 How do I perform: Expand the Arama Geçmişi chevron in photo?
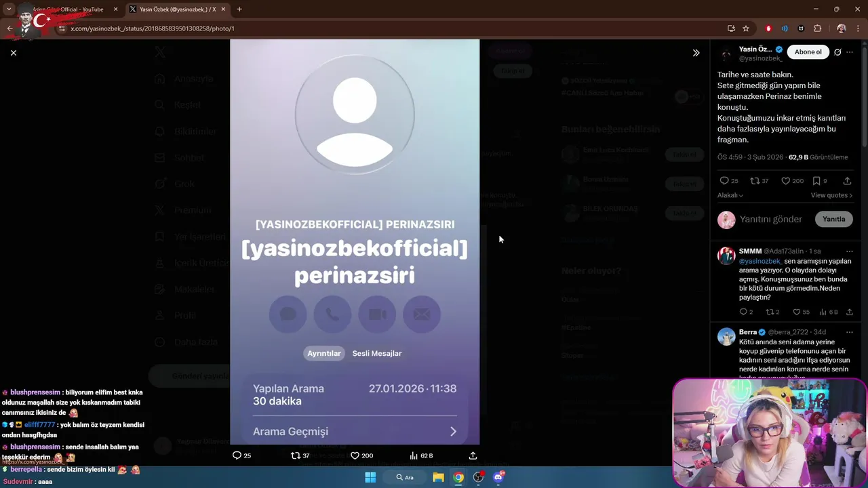453,431
